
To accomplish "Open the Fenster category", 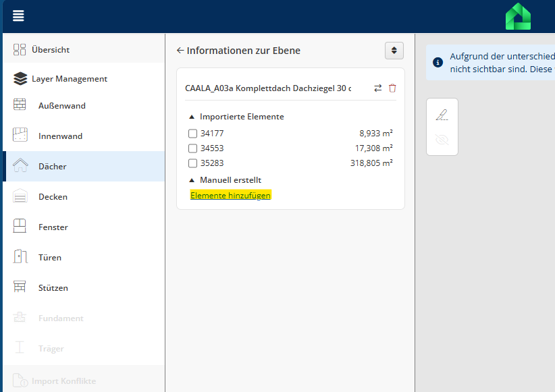I will (84, 227).
